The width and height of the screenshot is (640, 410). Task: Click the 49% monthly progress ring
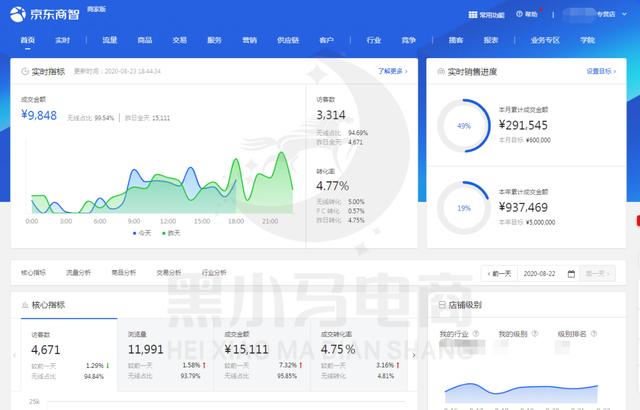464,126
